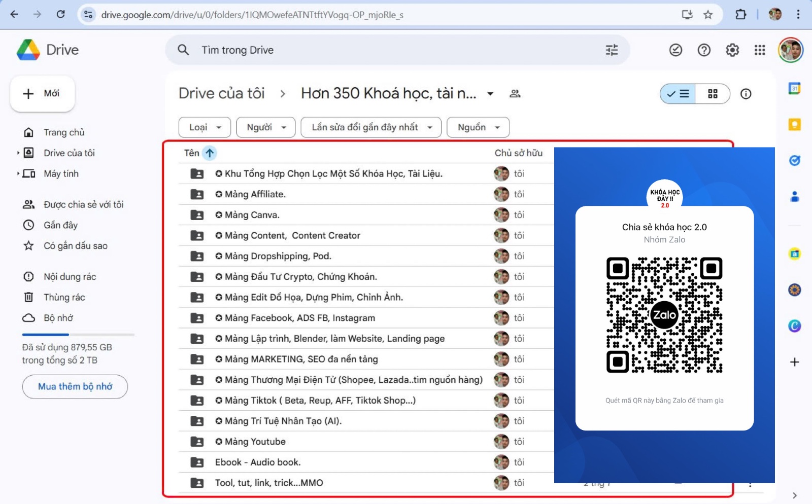
Task: Click the site information icon in address bar
Action: click(x=88, y=15)
